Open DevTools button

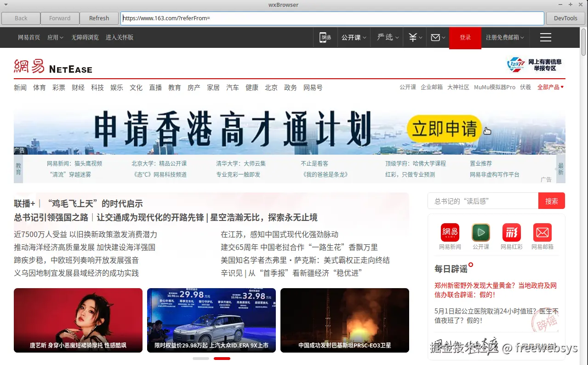(565, 18)
